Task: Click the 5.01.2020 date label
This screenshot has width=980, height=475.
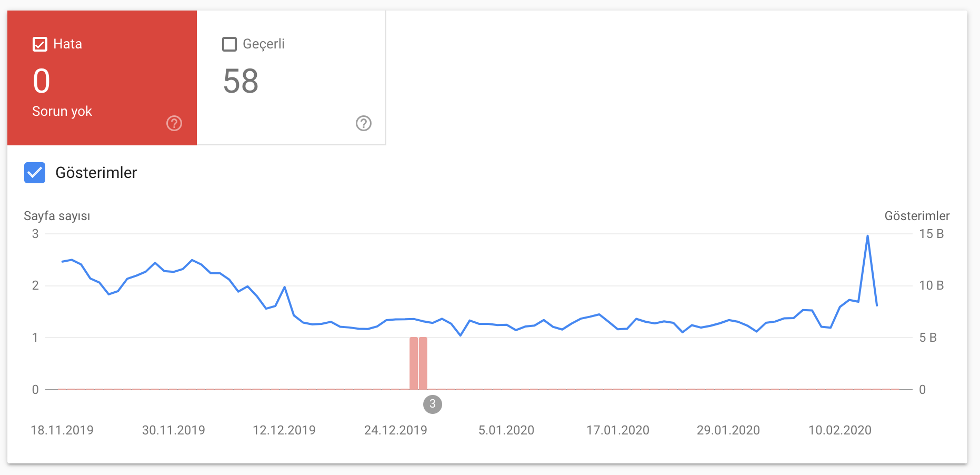Action: point(506,430)
